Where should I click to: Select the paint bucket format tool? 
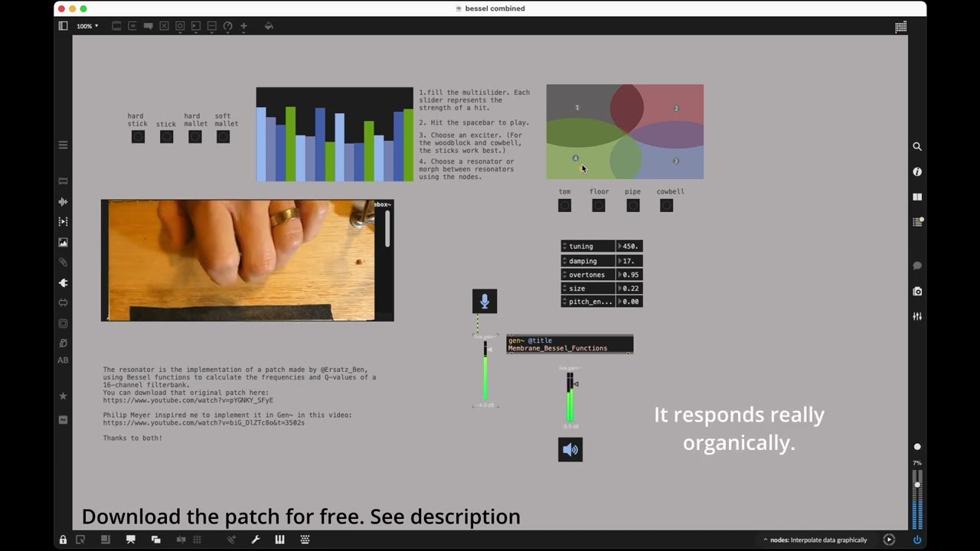coord(269,26)
